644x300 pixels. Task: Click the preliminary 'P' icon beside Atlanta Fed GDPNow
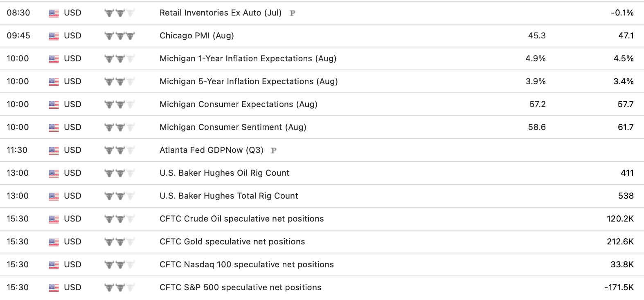coord(274,150)
